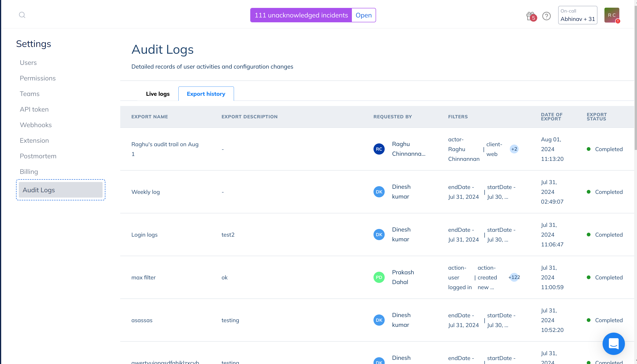The height and width of the screenshot is (364, 637).
Task: Select the Export history tab
Action: tap(206, 94)
